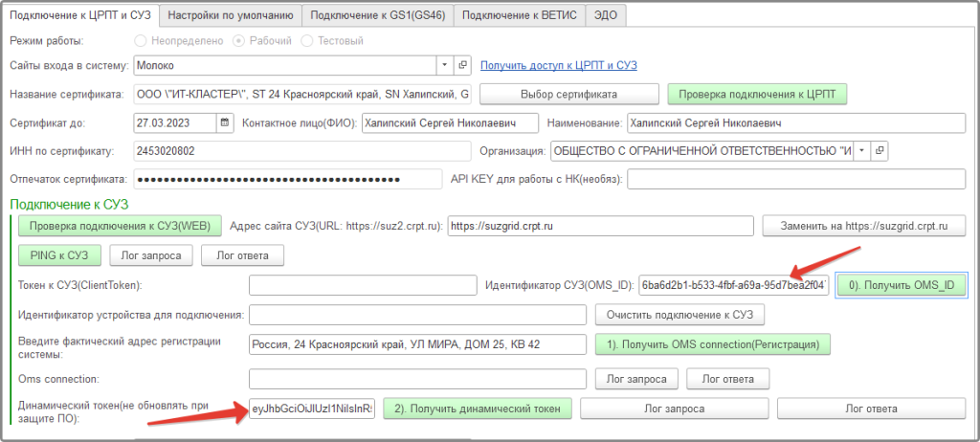Screen dimensions: 980x442
Task: Click ИНН по сертификату field
Action: 301,150
